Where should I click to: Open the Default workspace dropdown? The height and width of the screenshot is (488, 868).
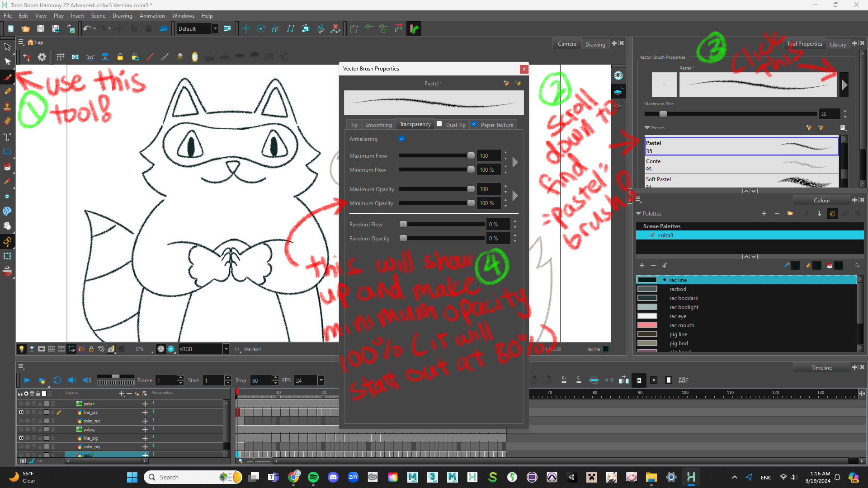pyautogui.click(x=215, y=29)
